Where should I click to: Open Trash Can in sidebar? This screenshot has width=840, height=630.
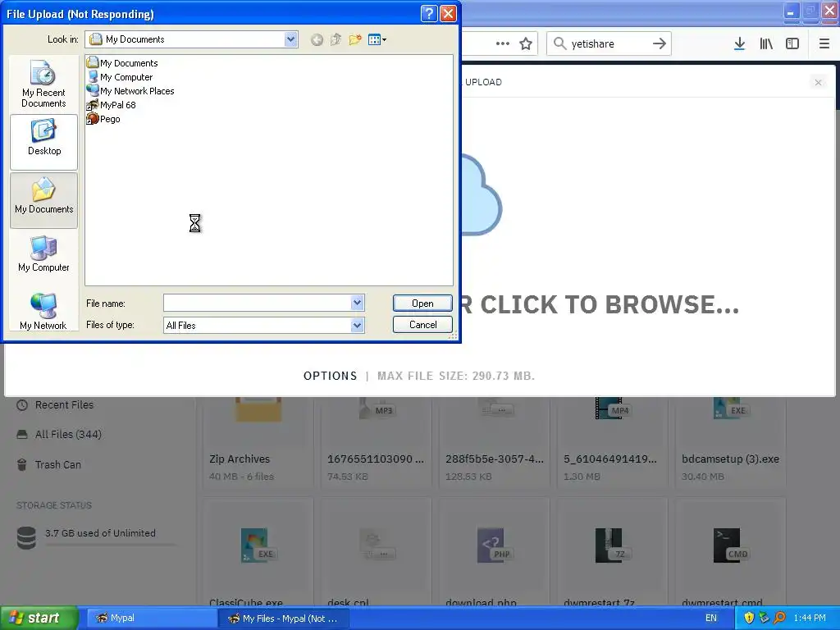pos(58,465)
